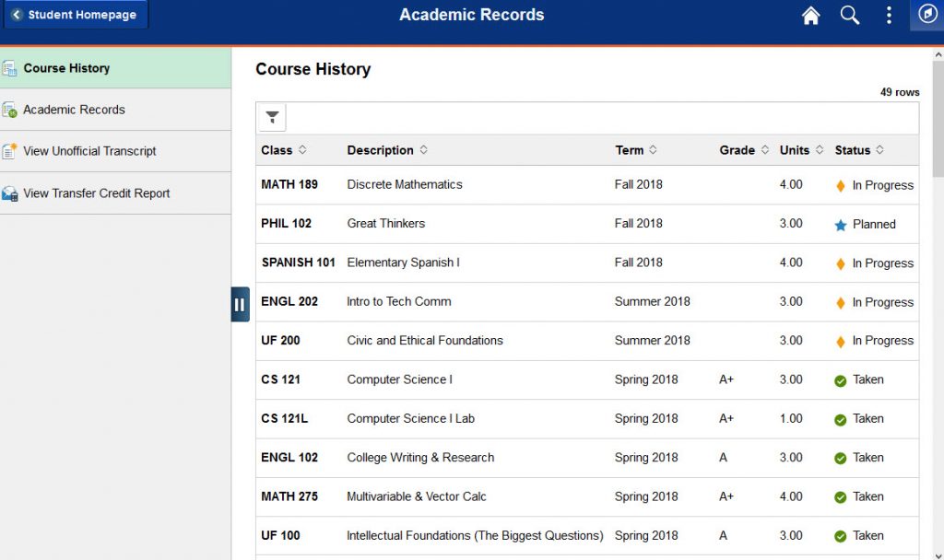Open the search magnifier icon
This screenshot has width=944, height=560.
(849, 15)
